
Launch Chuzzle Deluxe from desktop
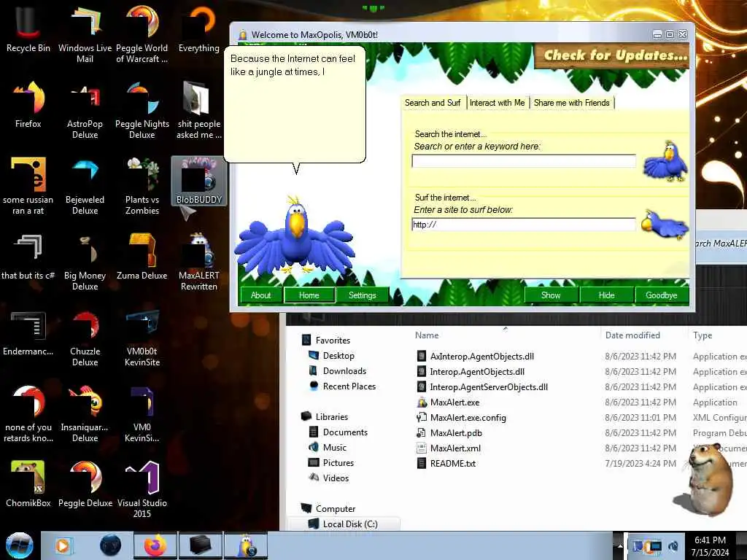(85, 337)
